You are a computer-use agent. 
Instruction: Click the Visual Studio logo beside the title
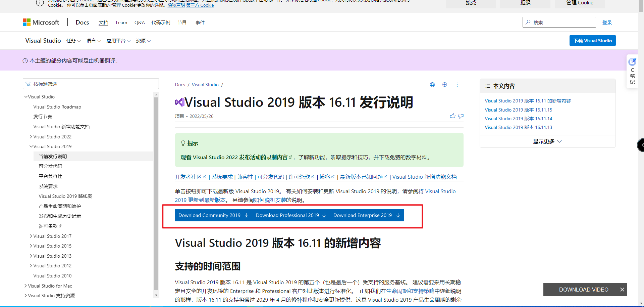tap(180, 102)
